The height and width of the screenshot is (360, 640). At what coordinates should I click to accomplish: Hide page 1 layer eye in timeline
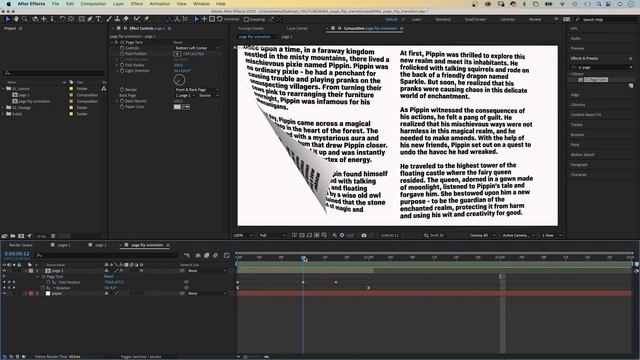(4, 271)
